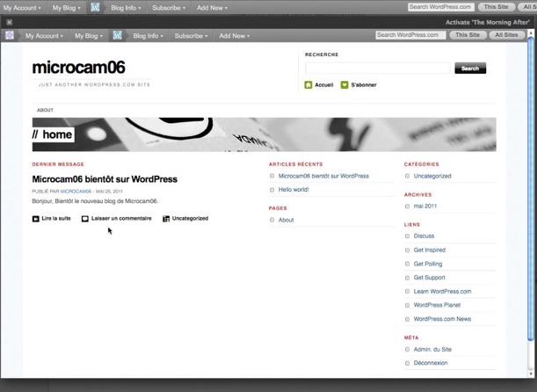The image size is (537, 392).
Task: Open My Blog dropdown in preview admin bar
Action: (89, 36)
